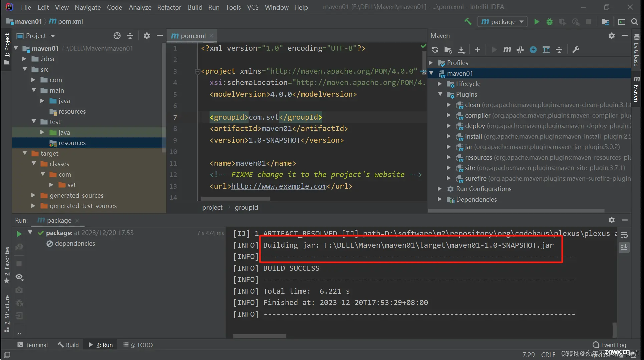644x360 pixels.
Task: Open Project Structure from the top toolbar
Action: (x=605, y=22)
